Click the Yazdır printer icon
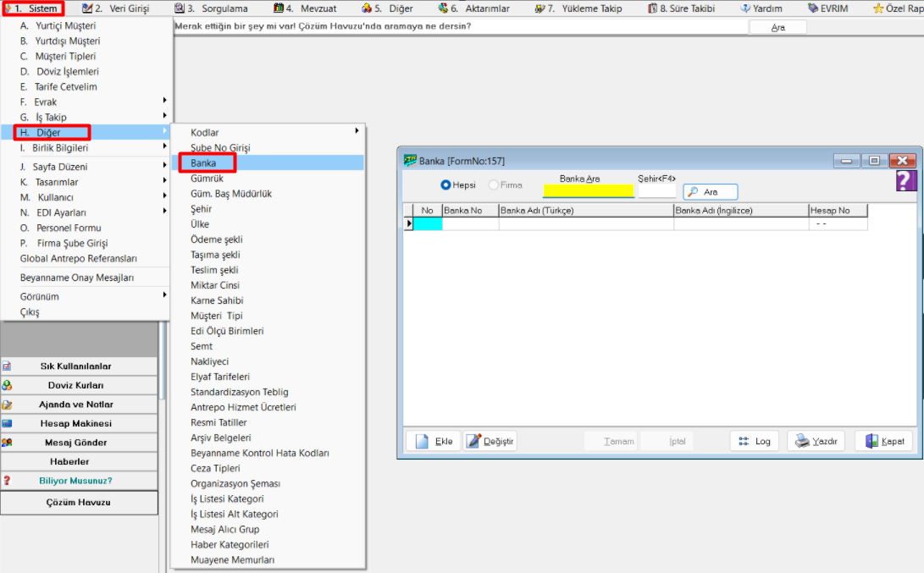 pos(802,441)
